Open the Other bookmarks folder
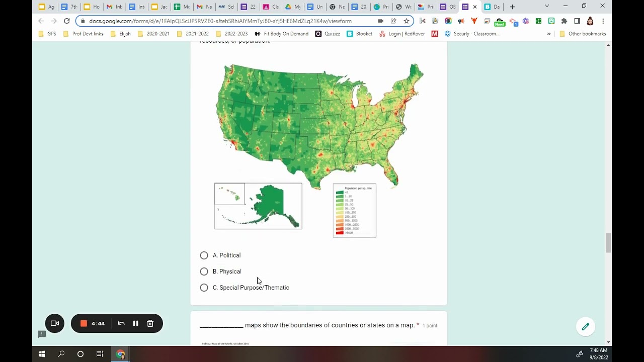Viewport: 644px width, 362px height. (x=583, y=34)
